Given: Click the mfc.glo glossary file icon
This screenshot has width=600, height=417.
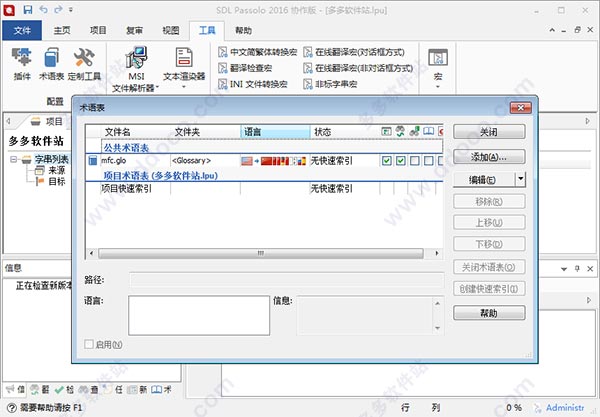Looking at the screenshot, I should 93,160.
